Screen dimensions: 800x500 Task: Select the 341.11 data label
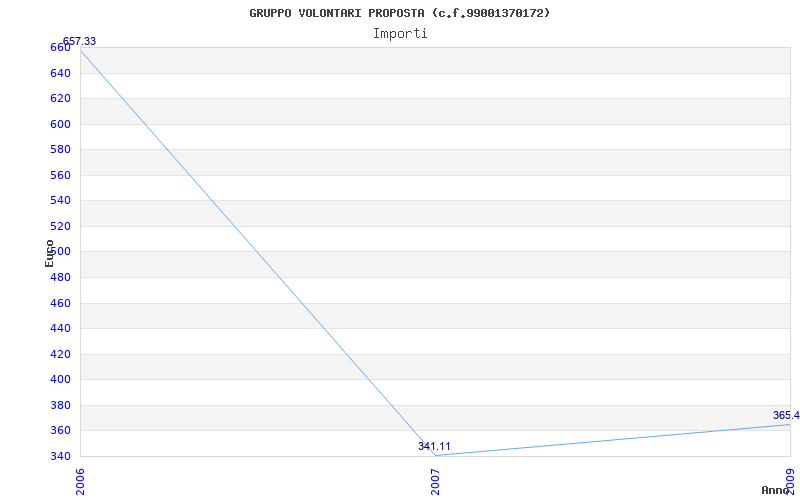coord(434,446)
